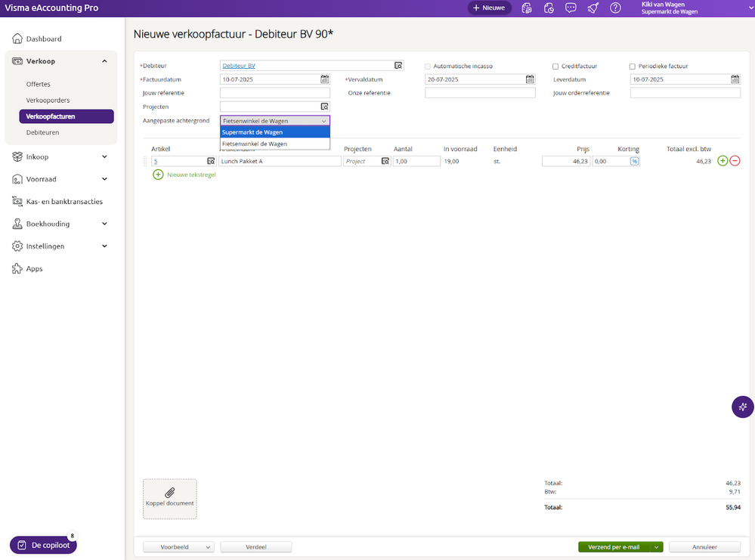Go to Offertes in sidebar
This screenshot has height=560, width=755.
point(38,84)
